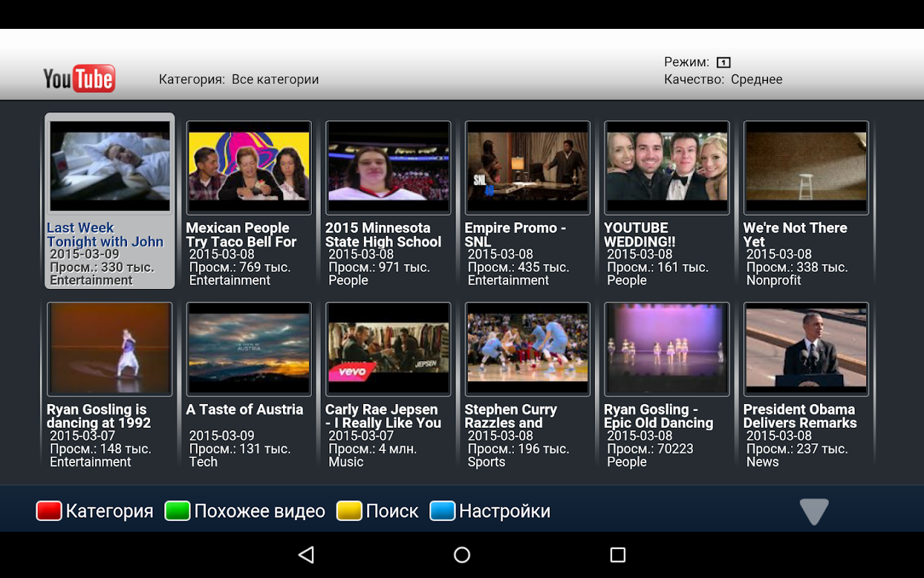The height and width of the screenshot is (578, 924).
Task: Click the YouTube logo
Action: [80, 78]
